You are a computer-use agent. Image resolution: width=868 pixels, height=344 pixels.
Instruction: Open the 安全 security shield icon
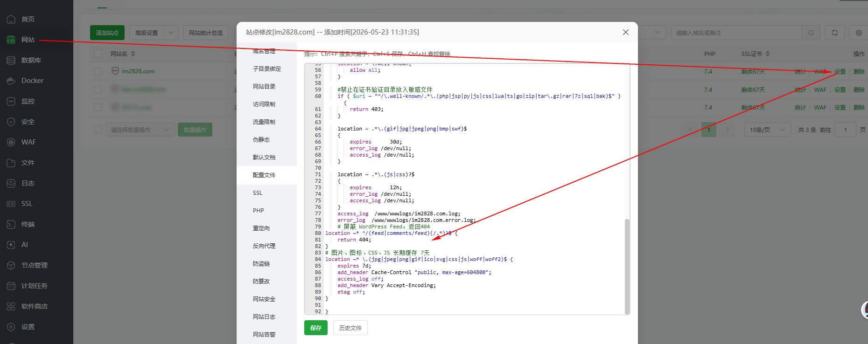(11, 122)
